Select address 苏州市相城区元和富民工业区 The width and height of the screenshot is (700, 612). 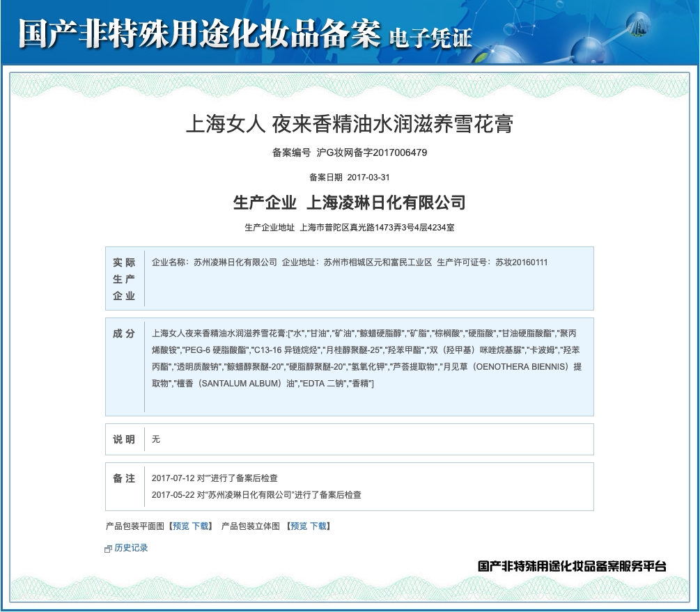pos(378,262)
